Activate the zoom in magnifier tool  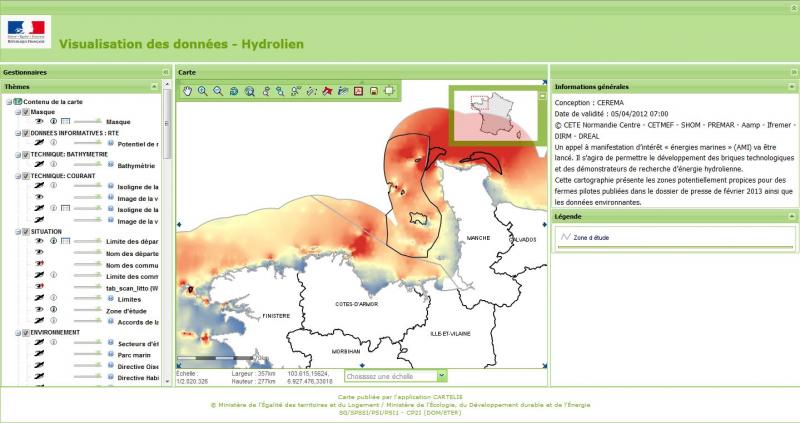point(202,91)
